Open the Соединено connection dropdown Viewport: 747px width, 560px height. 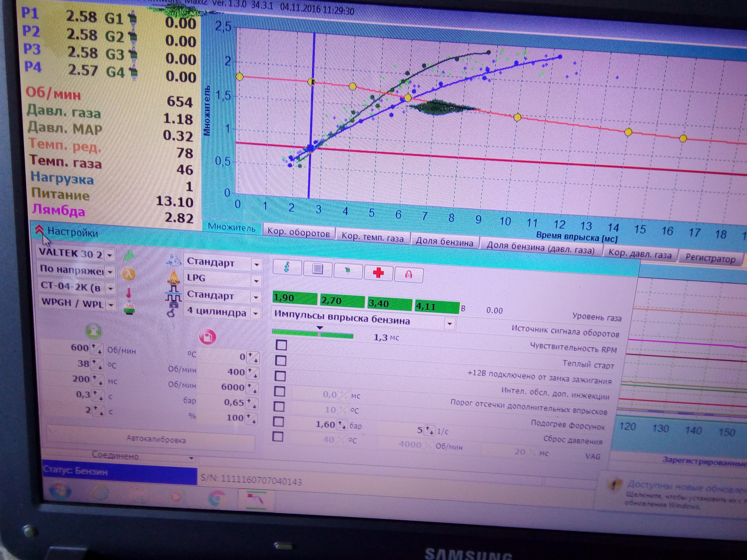192,458
